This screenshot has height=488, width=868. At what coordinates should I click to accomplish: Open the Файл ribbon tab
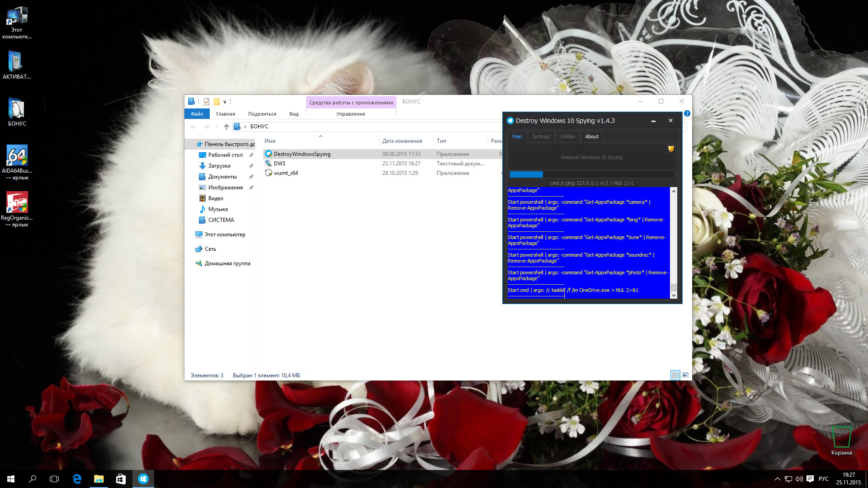coord(197,114)
